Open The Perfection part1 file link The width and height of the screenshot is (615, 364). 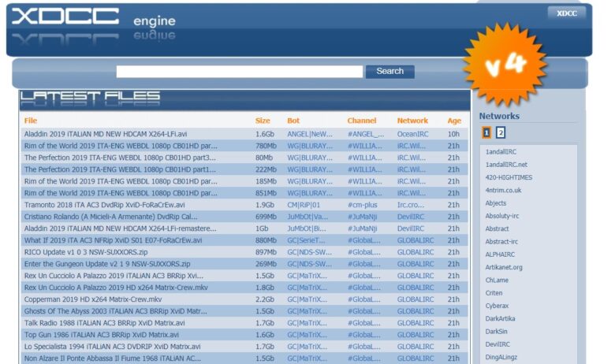point(120,169)
